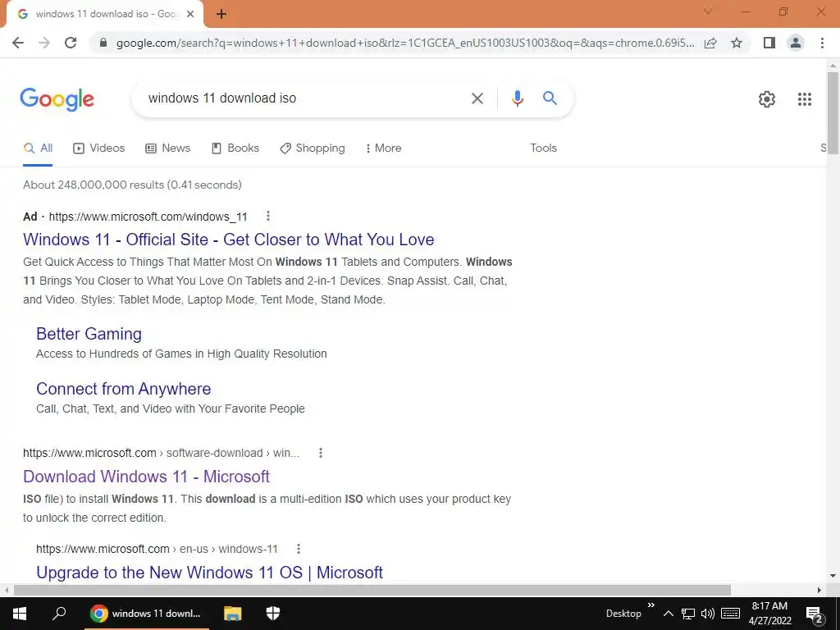Open the Windows Start menu
The image size is (840, 630).
click(20, 614)
